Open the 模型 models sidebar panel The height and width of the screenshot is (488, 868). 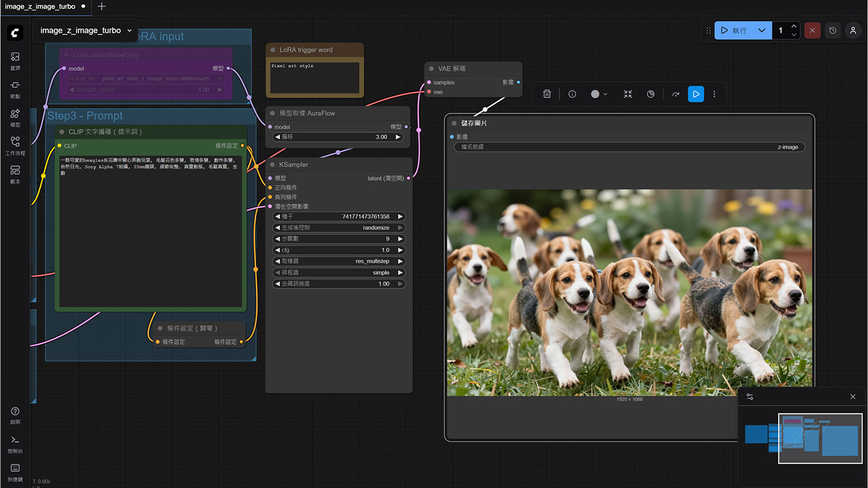point(15,117)
